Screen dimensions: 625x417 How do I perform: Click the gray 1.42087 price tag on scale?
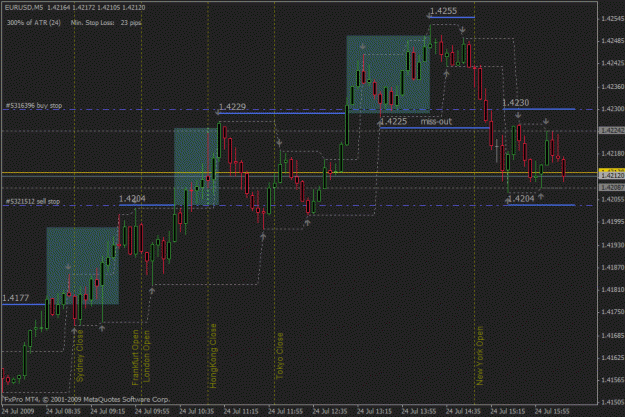(612, 187)
